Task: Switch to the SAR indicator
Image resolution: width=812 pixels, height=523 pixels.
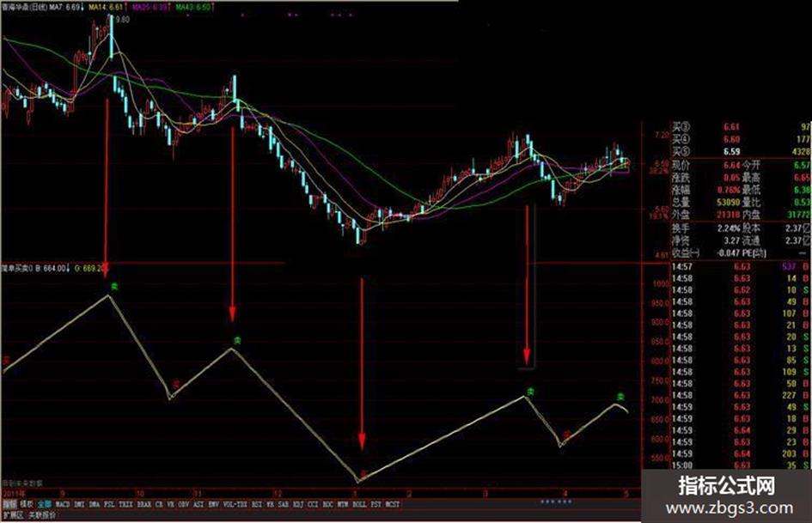Action: click(x=283, y=504)
